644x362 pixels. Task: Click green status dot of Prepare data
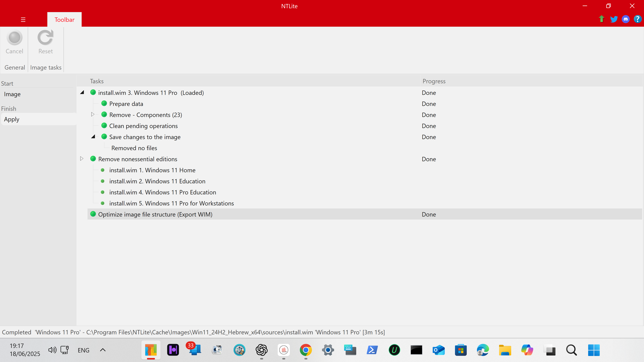point(104,103)
